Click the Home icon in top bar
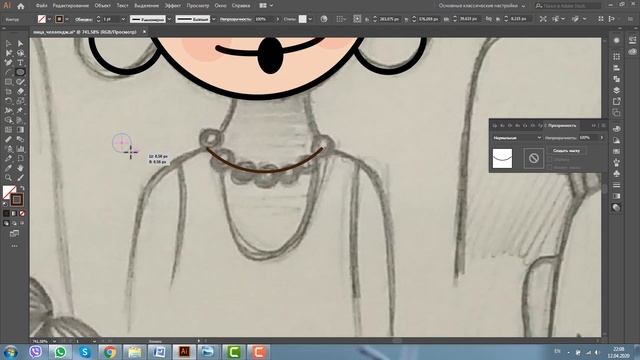The width and height of the screenshot is (640, 360). (20, 6)
